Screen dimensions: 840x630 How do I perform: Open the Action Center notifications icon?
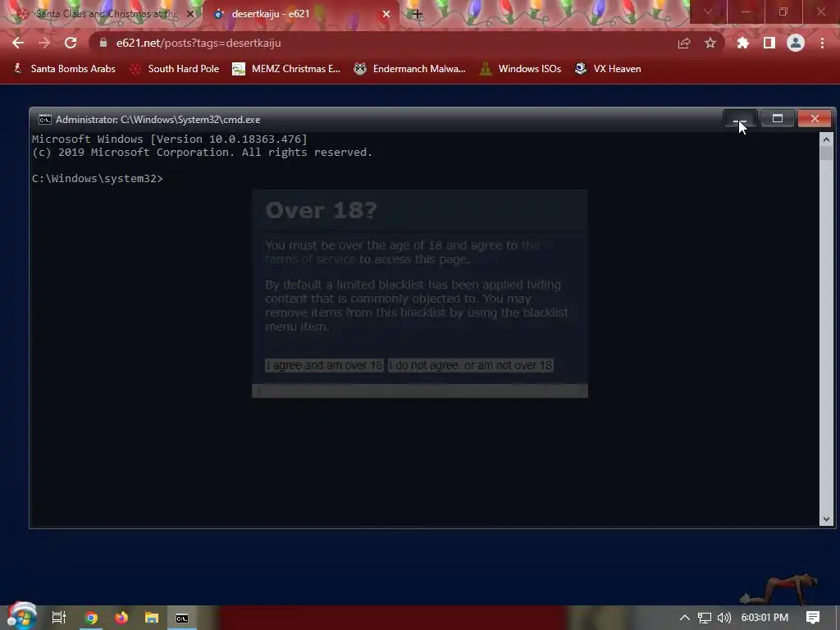tap(813, 618)
